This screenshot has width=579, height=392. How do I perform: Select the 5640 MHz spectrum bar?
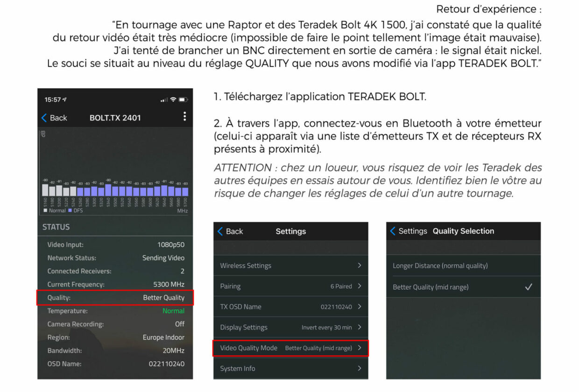[164, 190]
